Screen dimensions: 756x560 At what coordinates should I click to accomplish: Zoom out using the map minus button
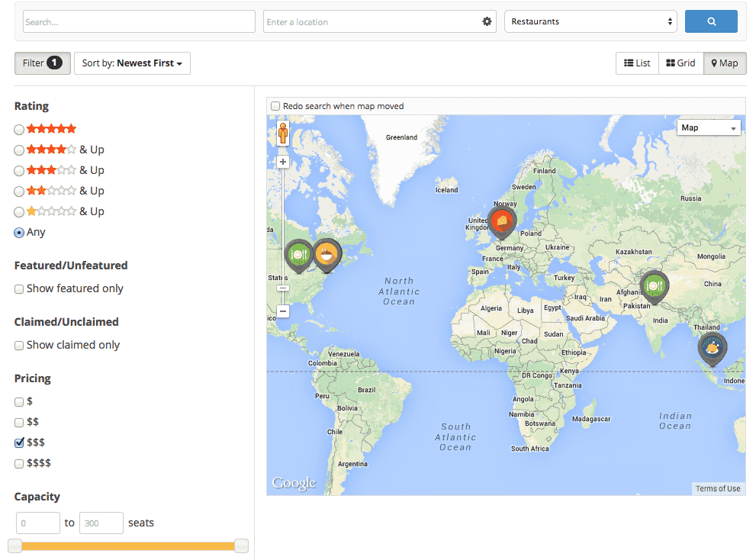pos(282,311)
